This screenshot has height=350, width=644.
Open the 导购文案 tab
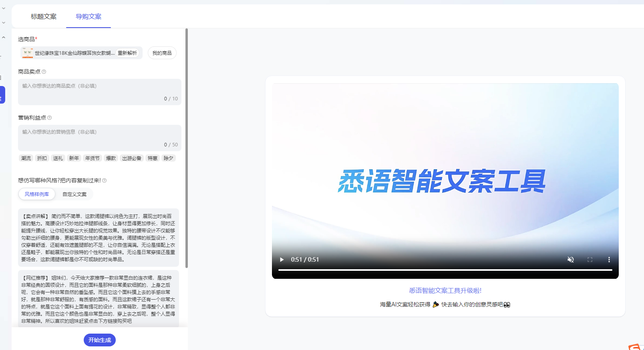coord(89,16)
